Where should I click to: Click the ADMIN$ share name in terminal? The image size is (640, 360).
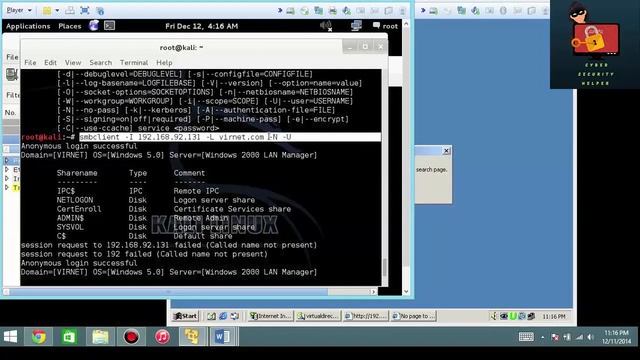[70, 218]
